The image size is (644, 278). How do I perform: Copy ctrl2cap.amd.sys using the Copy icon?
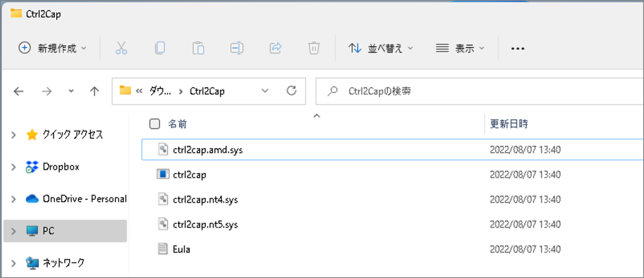point(159,48)
